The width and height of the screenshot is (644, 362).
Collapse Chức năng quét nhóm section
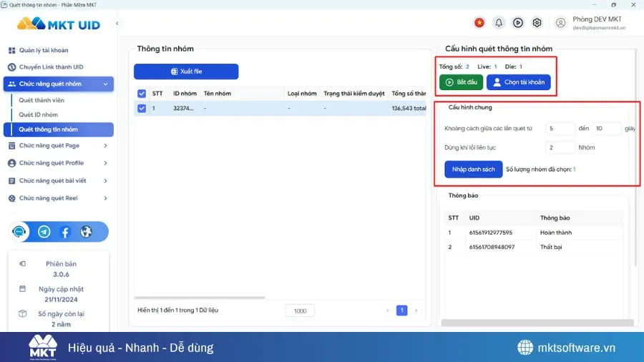[x=59, y=84]
